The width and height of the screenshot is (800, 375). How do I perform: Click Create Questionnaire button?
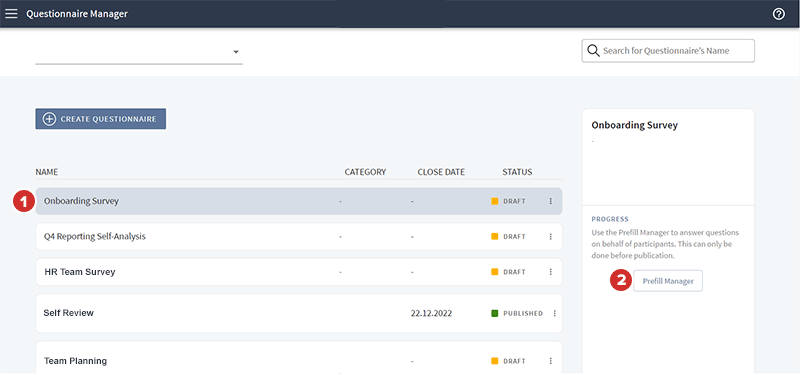pyautogui.click(x=101, y=119)
